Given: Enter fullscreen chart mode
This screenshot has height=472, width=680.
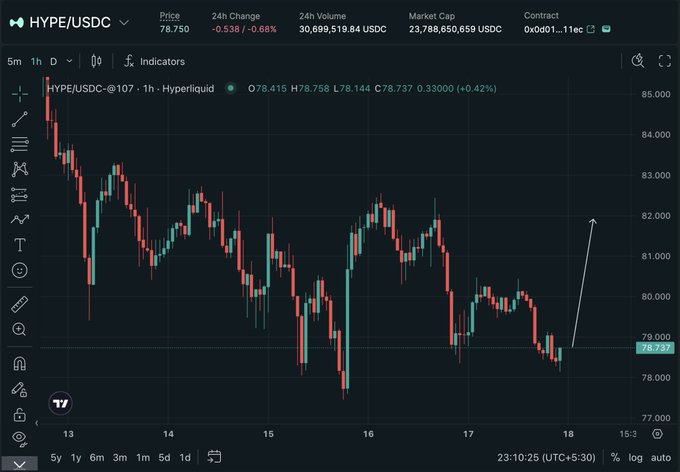Looking at the screenshot, I should (664, 61).
